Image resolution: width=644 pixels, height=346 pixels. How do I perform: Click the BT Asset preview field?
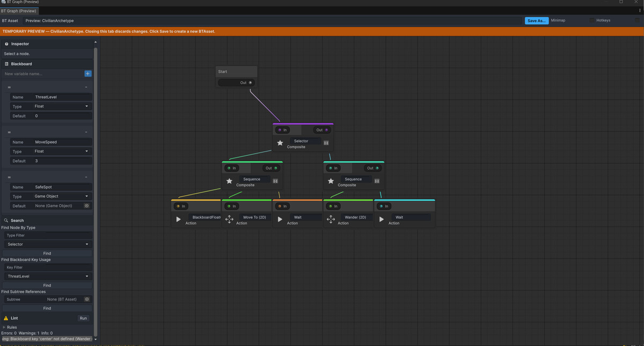coord(273,20)
